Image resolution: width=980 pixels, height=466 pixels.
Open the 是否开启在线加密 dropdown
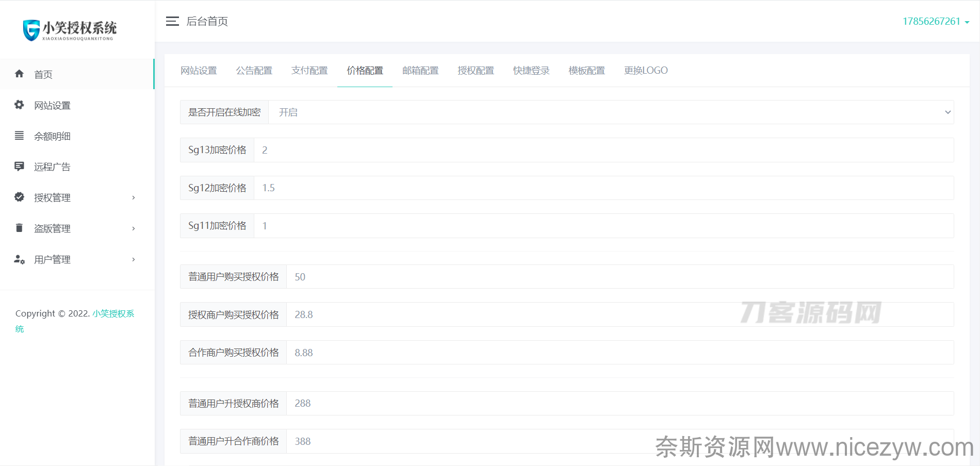[x=611, y=112]
